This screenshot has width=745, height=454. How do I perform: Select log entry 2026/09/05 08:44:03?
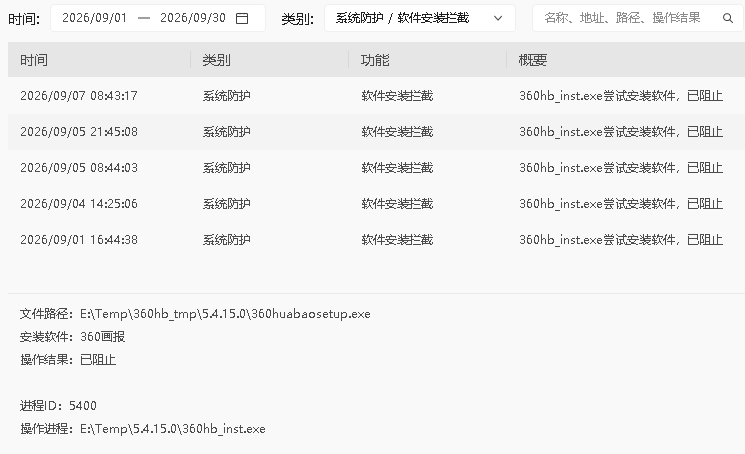376,168
